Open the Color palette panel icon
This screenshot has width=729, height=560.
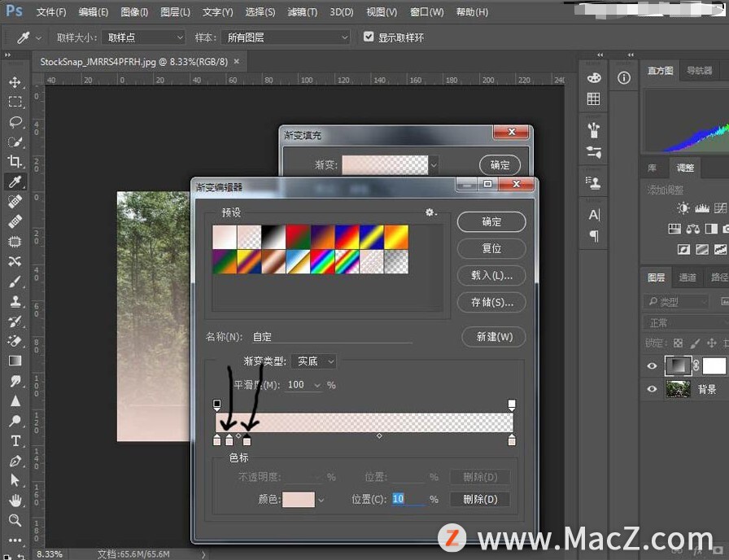[x=594, y=77]
